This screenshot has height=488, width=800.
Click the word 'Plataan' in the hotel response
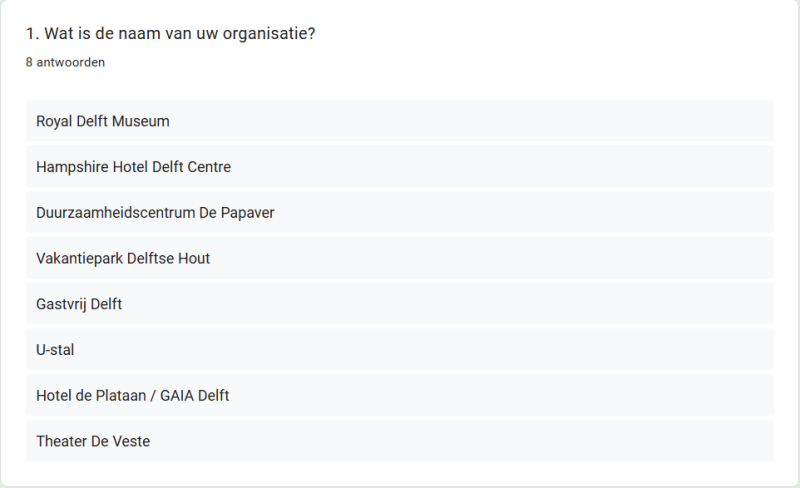122,395
